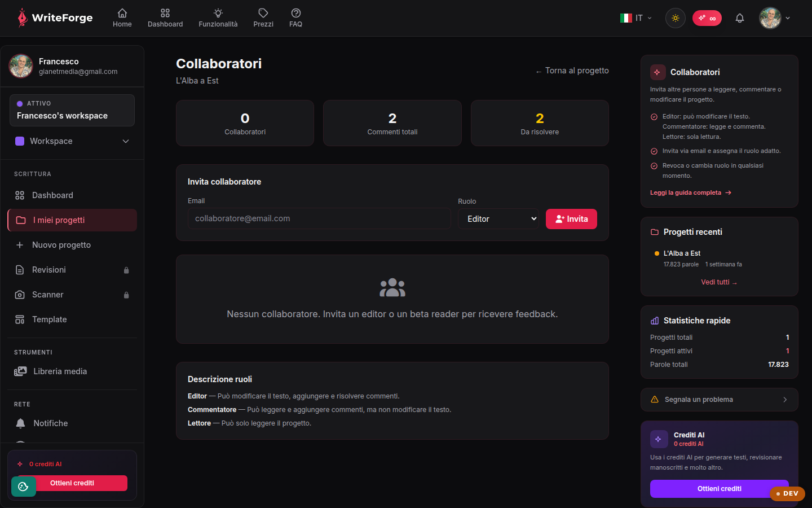Open the user avatar menu in header

[x=775, y=18]
